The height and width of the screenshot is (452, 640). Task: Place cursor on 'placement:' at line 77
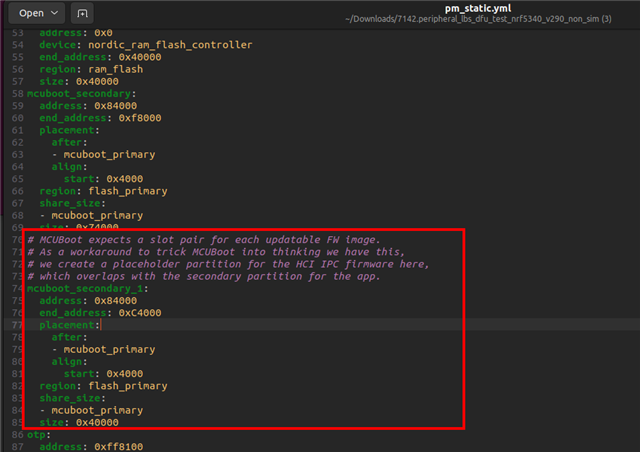point(69,325)
